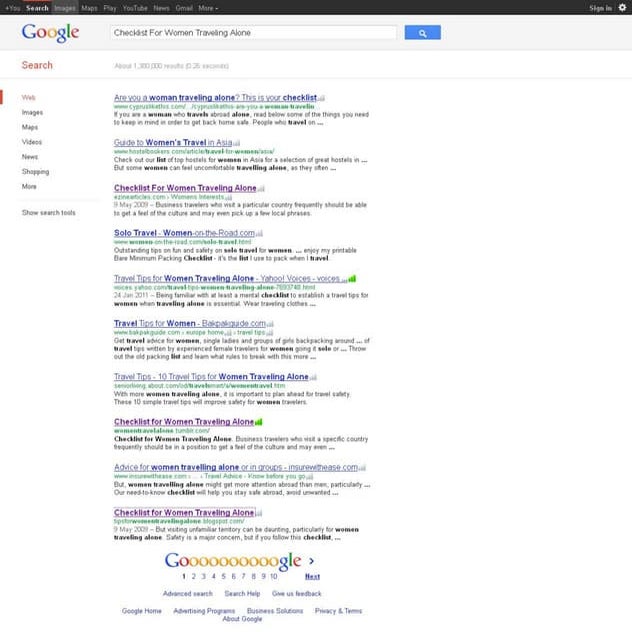Open the More dropdown in top bar
The height and width of the screenshot is (632, 632).
coord(208,8)
